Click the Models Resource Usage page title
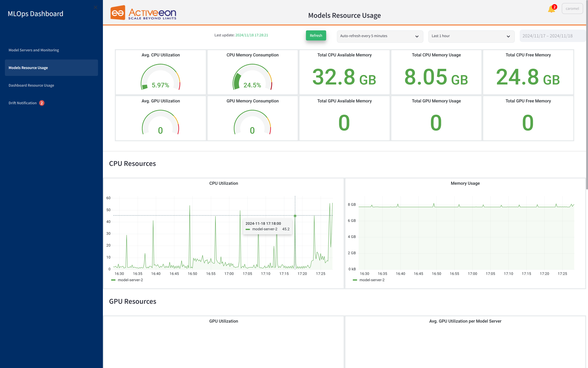 [344, 15]
